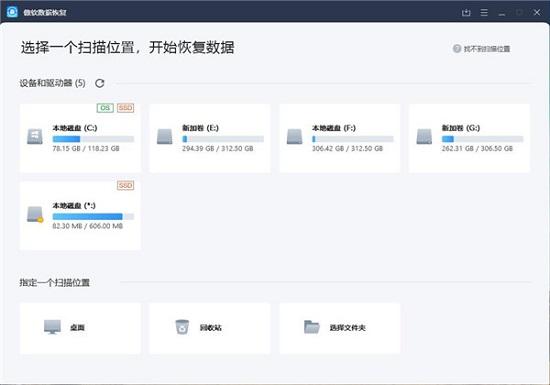The height and width of the screenshot is (385, 550).
Task: Select the 本地磁盘 (*:) partition card
Action: pyautogui.click(x=80, y=216)
